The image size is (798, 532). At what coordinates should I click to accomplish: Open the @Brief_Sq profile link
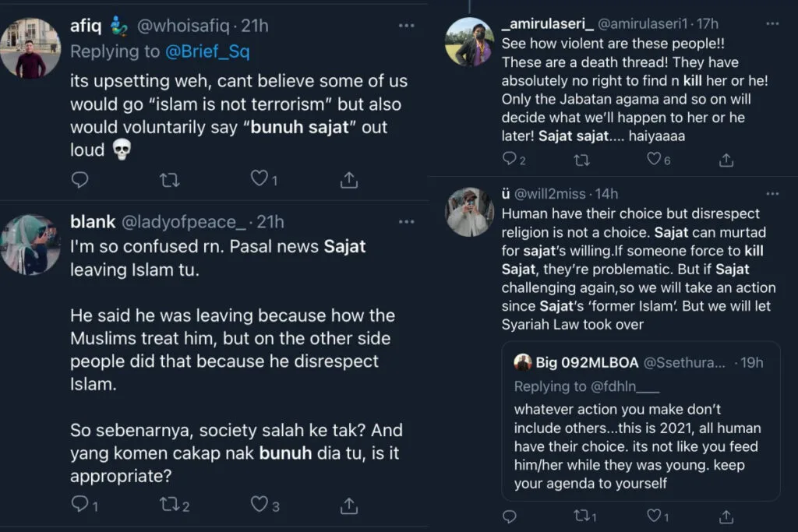(x=206, y=52)
